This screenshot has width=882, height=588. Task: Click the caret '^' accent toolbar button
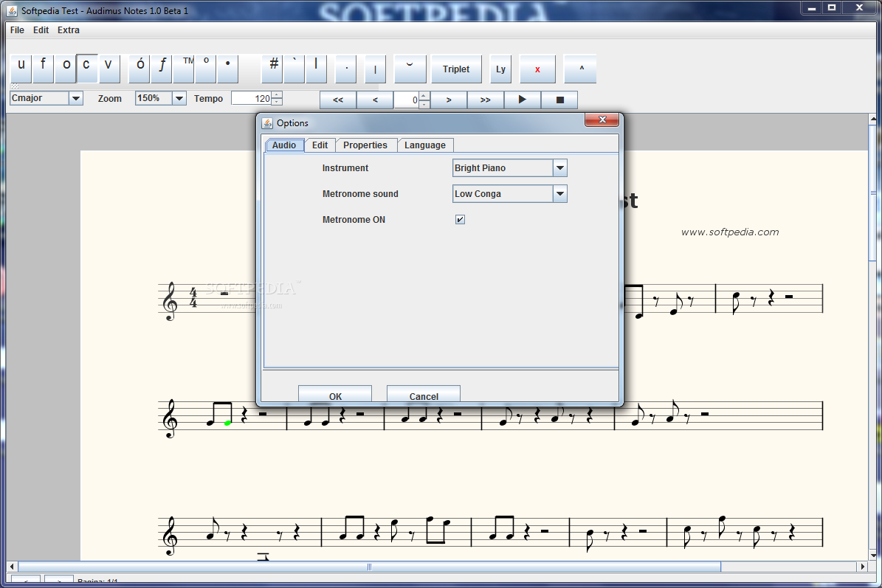pos(581,69)
